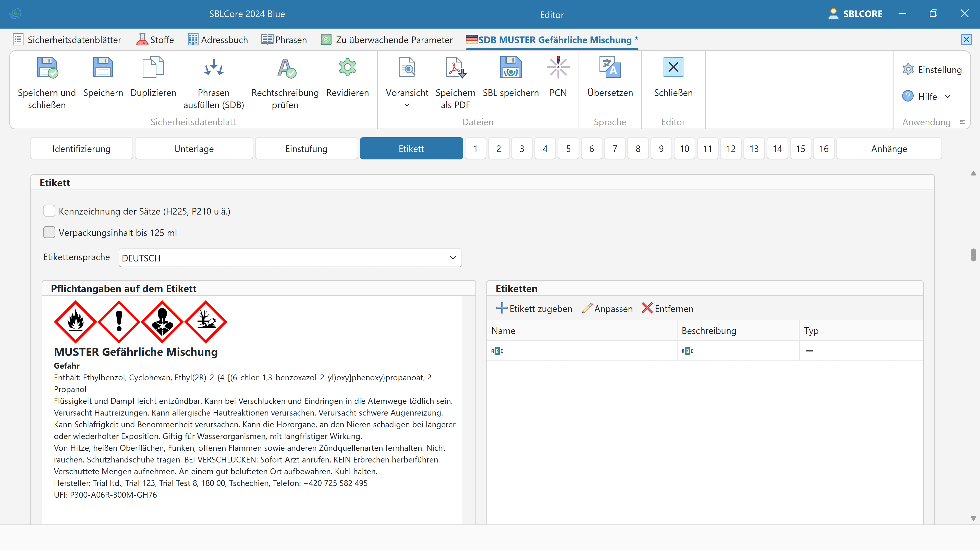Open the Anhänge section tab

pos(889,149)
